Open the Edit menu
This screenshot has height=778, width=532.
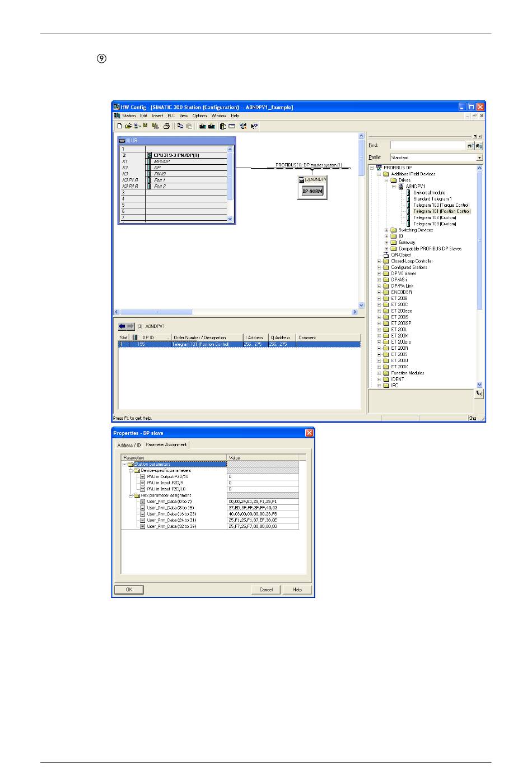point(144,116)
